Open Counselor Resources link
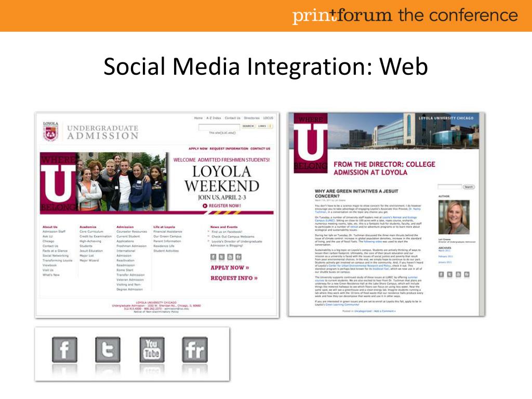This screenshot has width=532, height=399. pos(131,231)
